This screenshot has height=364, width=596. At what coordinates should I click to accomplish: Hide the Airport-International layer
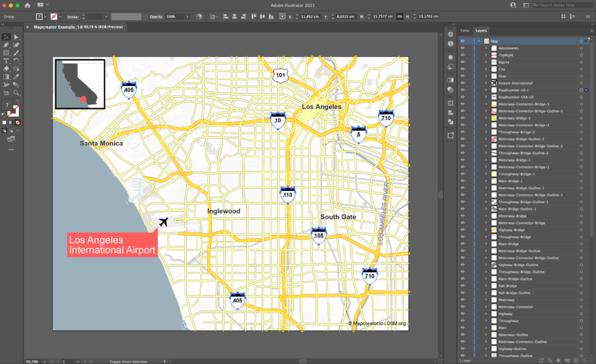pyautogui.click(x=463, y=83)
